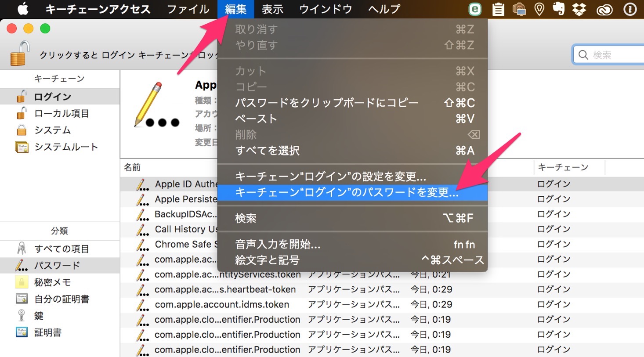Select com.apple.ac...s.heartbeat-token row
Image resolution: width=644 pixels, height=357 pixels.
382,290
